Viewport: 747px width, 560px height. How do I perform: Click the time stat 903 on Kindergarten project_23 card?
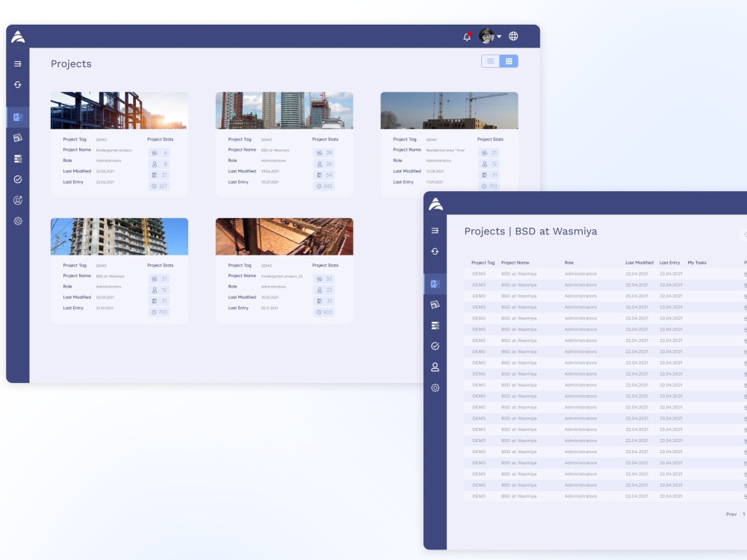pyautogui.click(x=324, y=312)
